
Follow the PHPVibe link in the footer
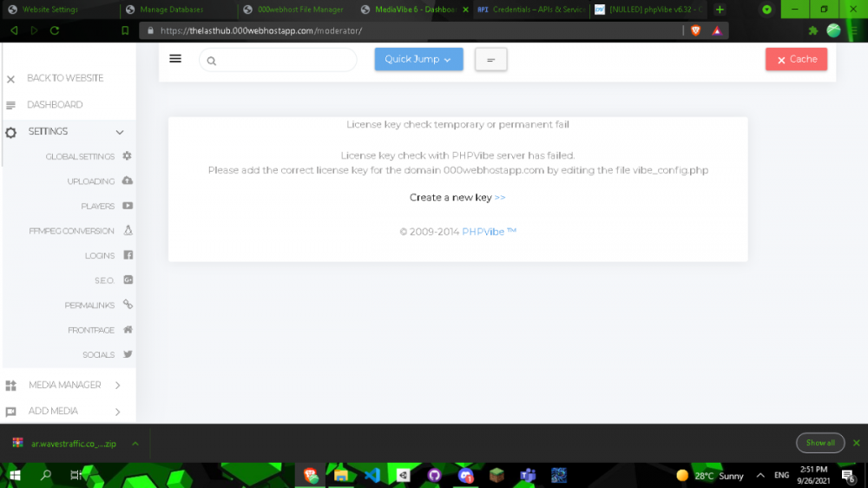(489, 232)
